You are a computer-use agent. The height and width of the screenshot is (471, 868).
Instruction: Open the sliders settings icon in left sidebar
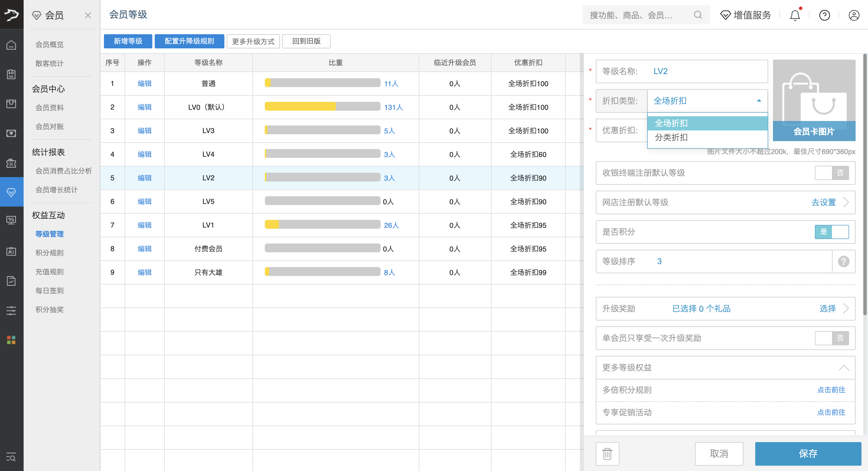click(x=12, y=310)
